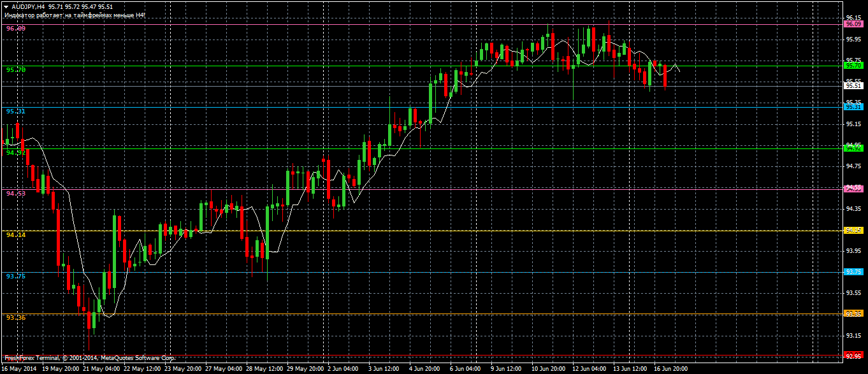This screenshot has height=374, width=868.
Task: Click the 9 Jun 12:00 time axis label
Action: [507, 369]
